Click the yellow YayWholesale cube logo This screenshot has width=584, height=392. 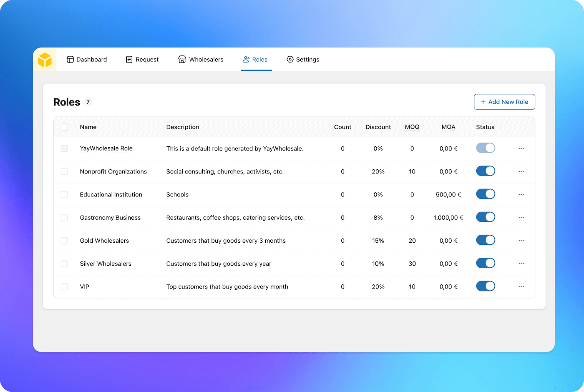point(45,60)
